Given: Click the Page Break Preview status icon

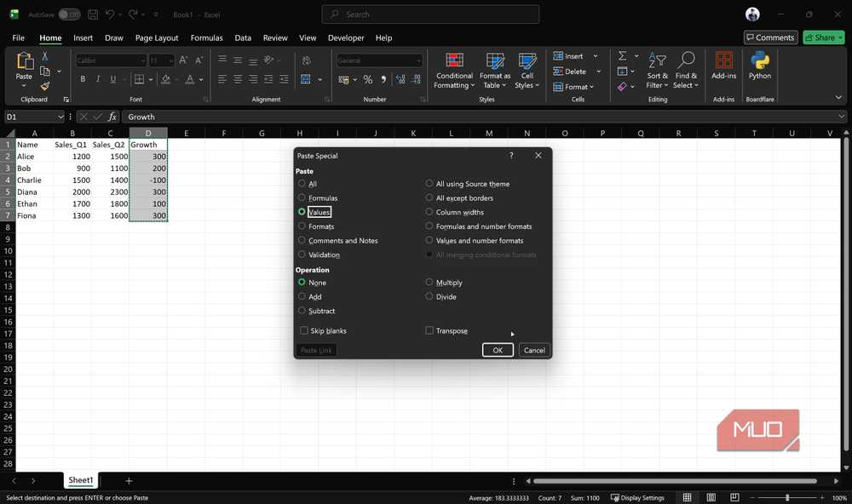Looking at the screenshot, I should tap(734, 497).
